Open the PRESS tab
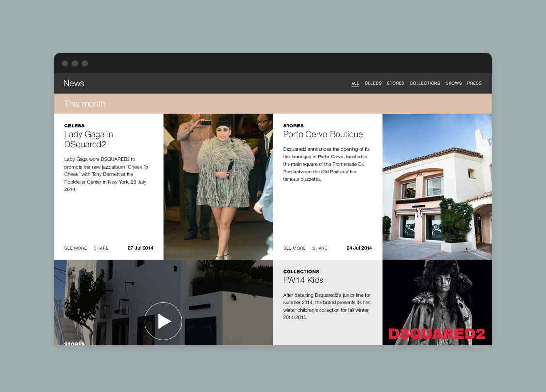Screen dimensions: 546x392 (474, 83)
